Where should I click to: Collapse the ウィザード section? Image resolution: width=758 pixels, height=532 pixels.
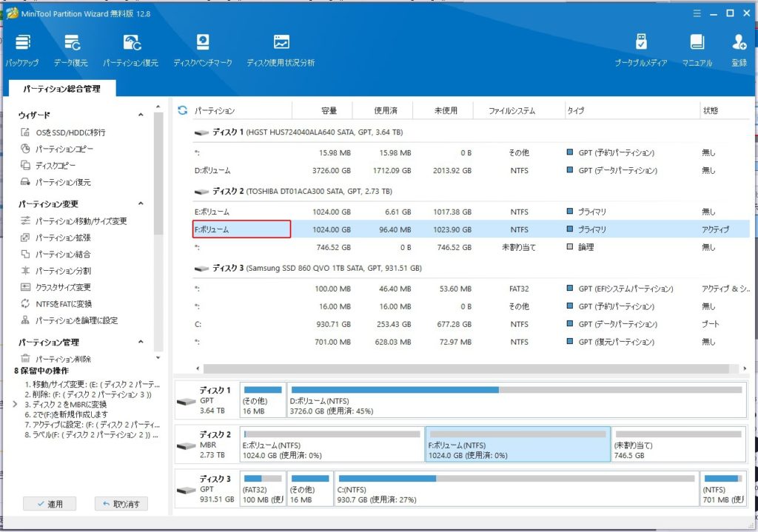pyautogui.click(x=141, y=115)
